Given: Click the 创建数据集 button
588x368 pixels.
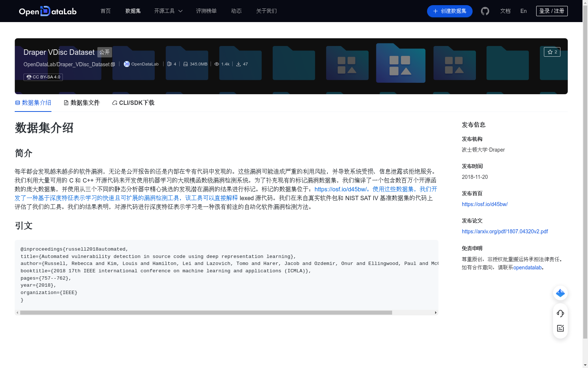Looking at the screenshot, I should pos(450,11).
